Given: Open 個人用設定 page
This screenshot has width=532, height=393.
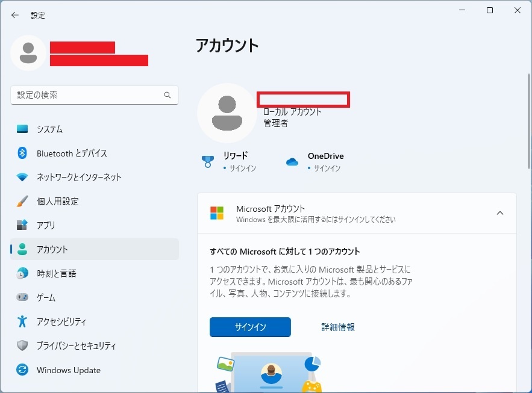Looking at the screenshot, I should pos(95,201).
